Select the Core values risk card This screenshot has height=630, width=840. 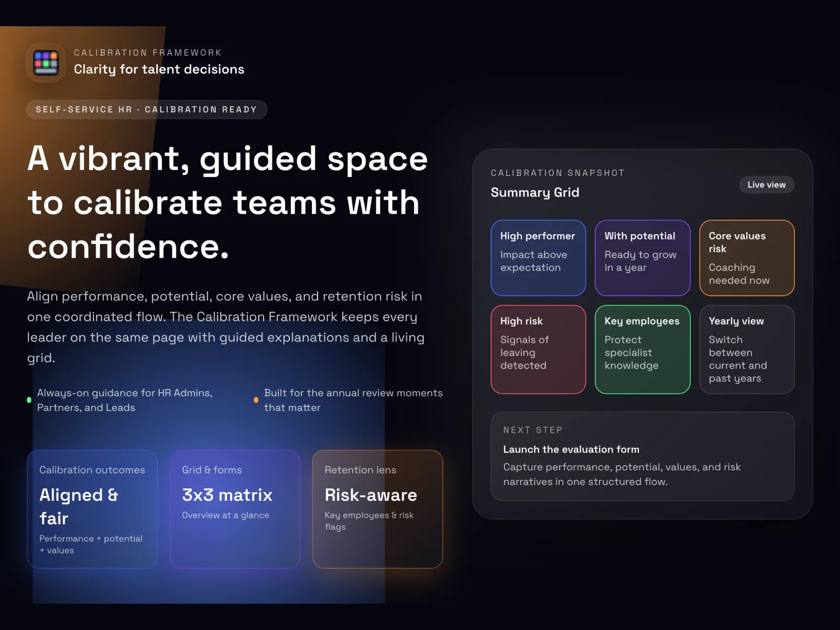[746, 258]
